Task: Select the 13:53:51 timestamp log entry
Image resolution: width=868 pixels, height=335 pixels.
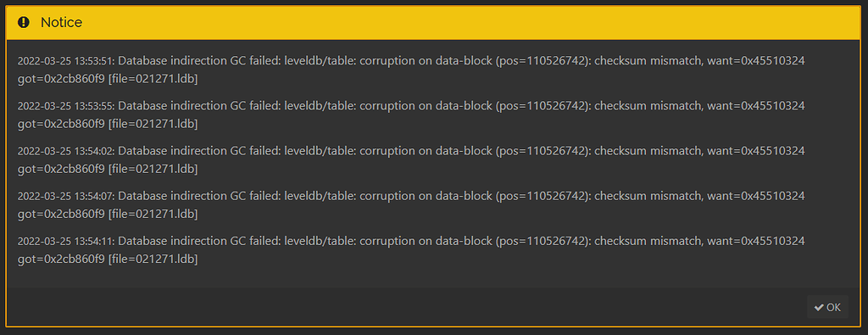Action: [x=411, y=70]
